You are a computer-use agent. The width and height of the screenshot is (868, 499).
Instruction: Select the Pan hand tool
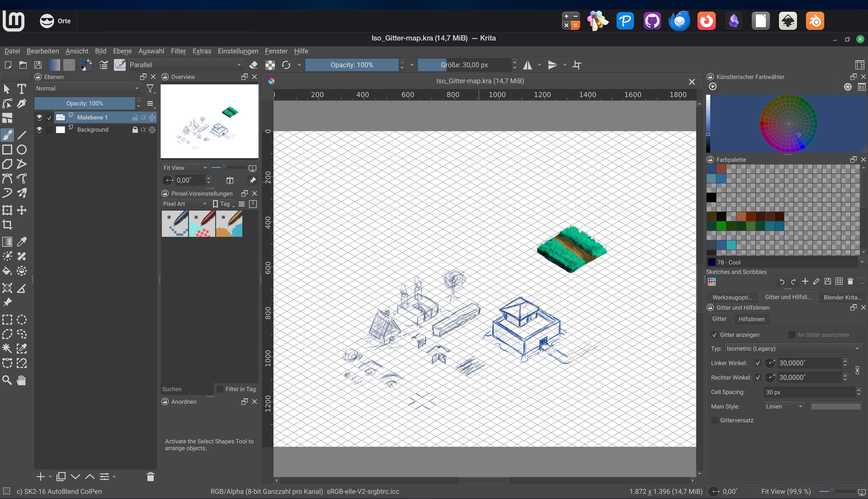[x=21, y=380]
